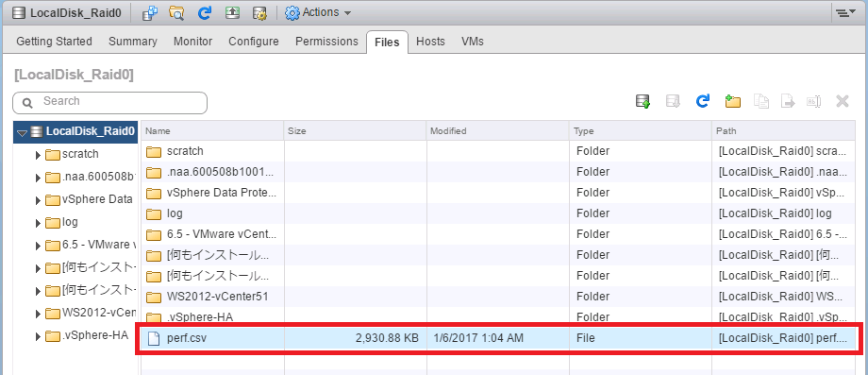
Task: Open the Actions dropdown menu
Action: coord(318,12)
